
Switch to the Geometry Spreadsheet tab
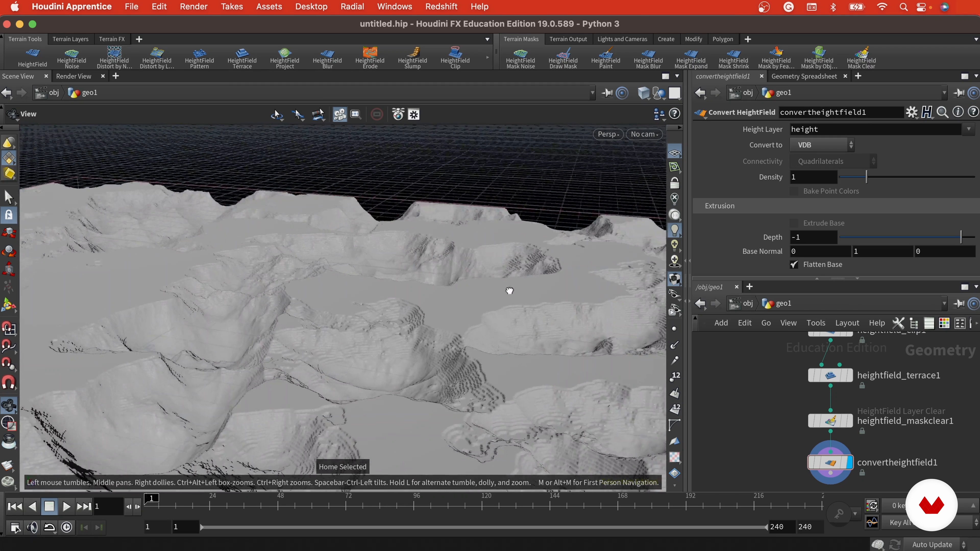[x=804, y=76]
